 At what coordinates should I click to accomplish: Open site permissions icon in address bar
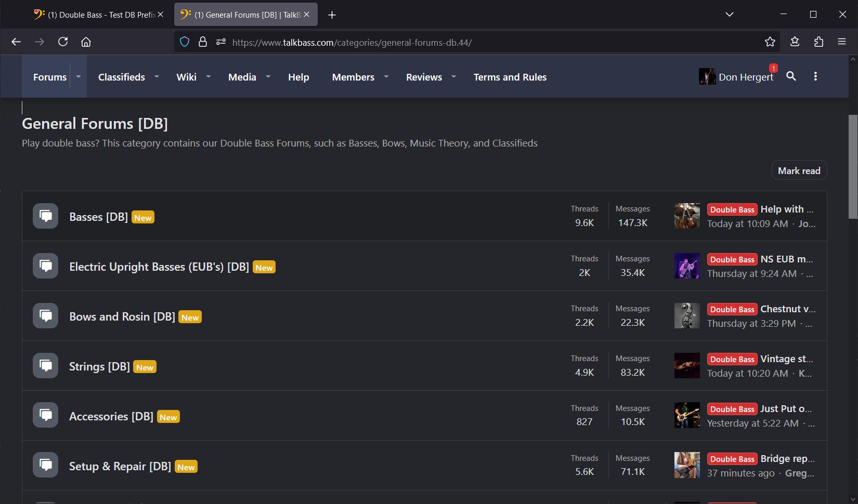click(x=221, y=42)
